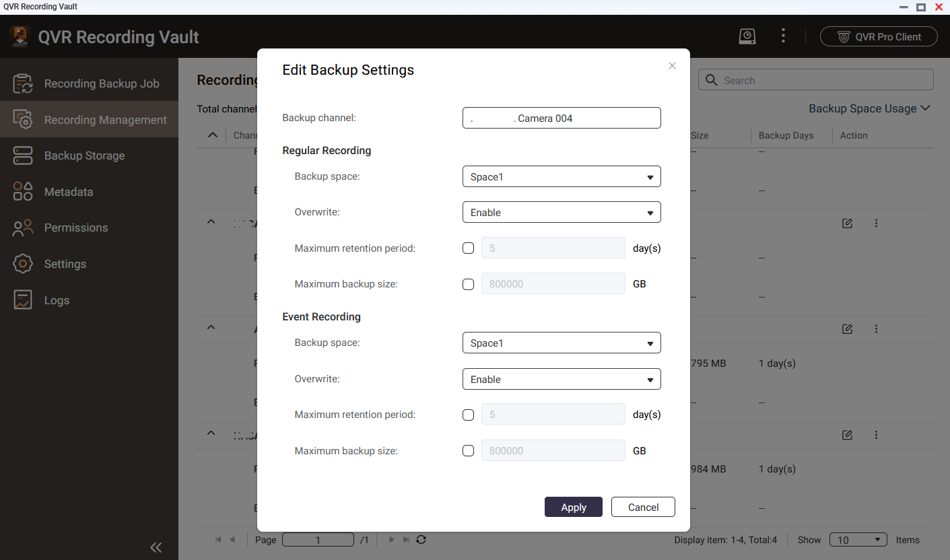Cancel the Edit Backup Settings dialog

point(643,508)
